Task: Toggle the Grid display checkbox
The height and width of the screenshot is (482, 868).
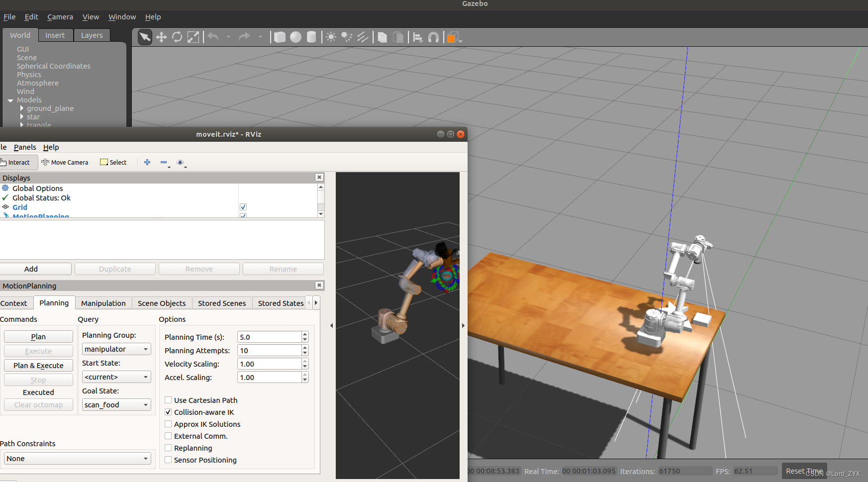Action: coord(243,207)
